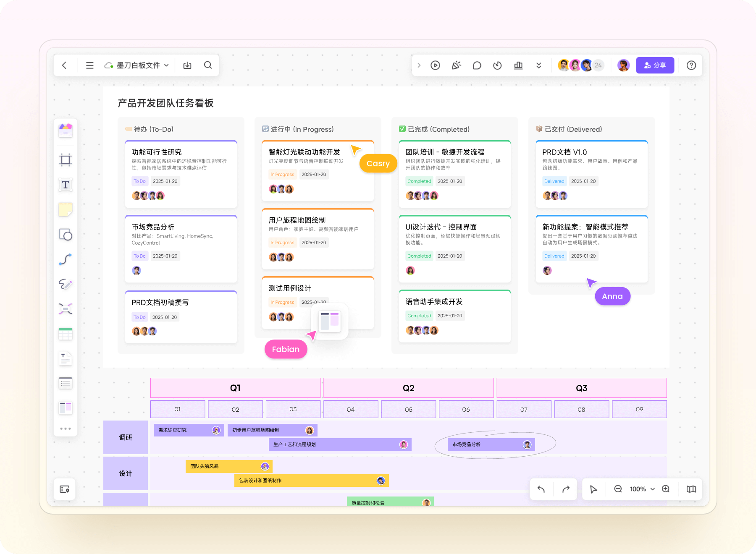Show more tools via the ellipsis
The height and width of the screenshot is (554, 756).
pyautogui.click(x=66, y=429)
